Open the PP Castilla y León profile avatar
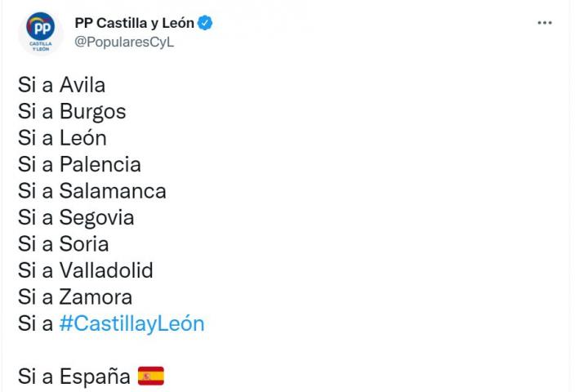 coord(40,33)
